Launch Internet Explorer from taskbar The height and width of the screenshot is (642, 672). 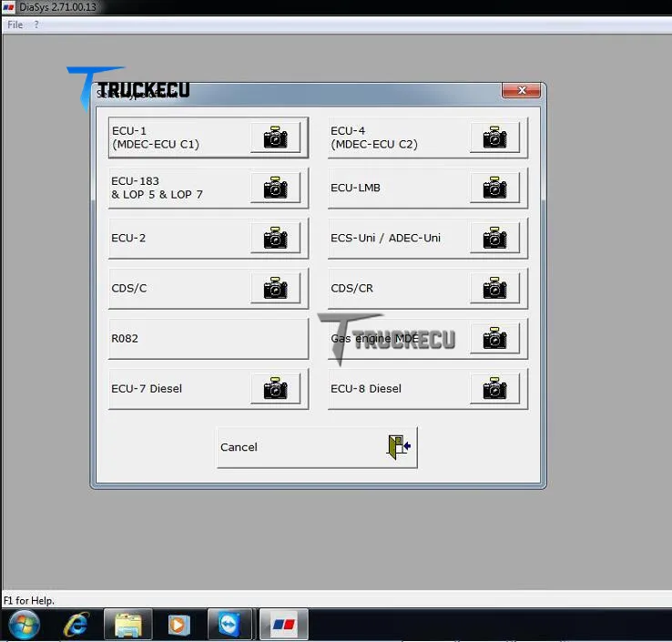click(76, 625)
